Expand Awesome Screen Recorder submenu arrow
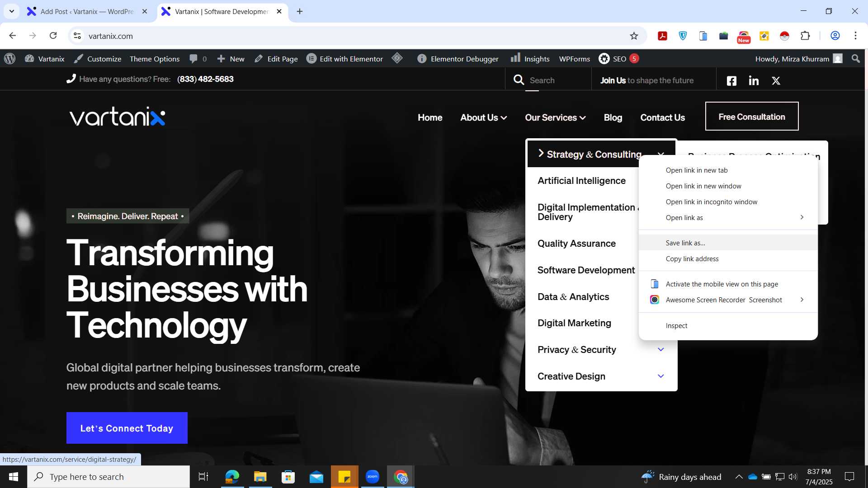 tap(802, 300)
